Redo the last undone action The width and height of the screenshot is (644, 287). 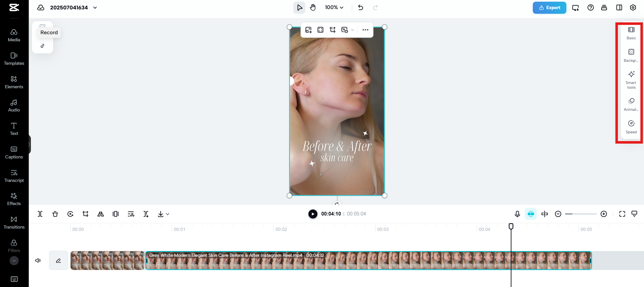pyautogui.click(x=375, y=7)
